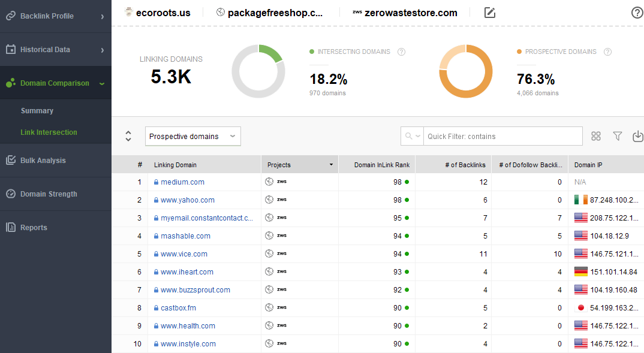Show info for Intersecting Domains help icon
Image resolution: width=644 pixels, height=353 pixels.
401,52
